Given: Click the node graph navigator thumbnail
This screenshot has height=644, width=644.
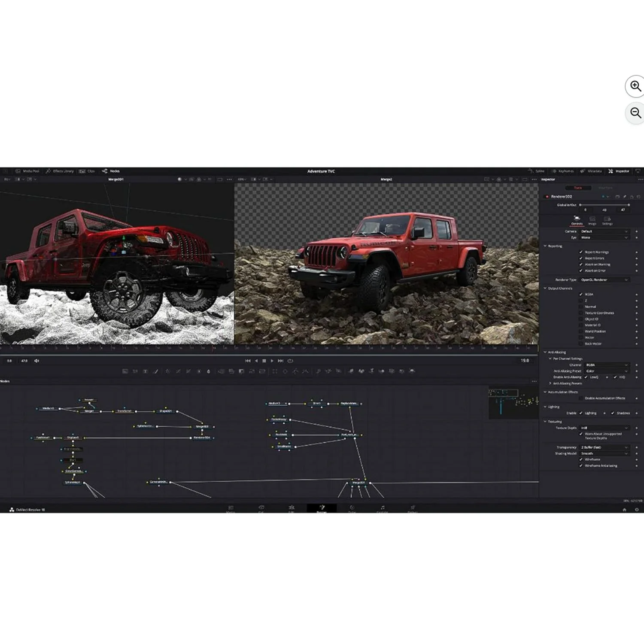Looking at the screenshot, I should tap(513, 403).
